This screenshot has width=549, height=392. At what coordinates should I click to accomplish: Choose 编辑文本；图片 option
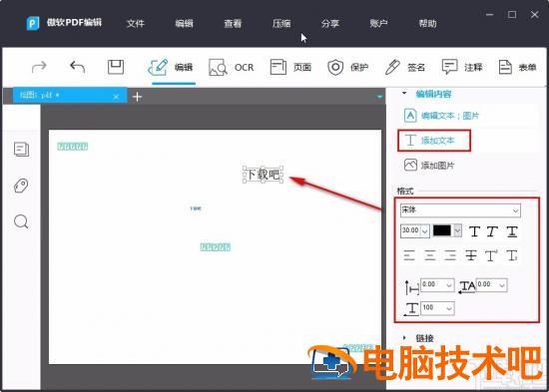tap(442, 116)
